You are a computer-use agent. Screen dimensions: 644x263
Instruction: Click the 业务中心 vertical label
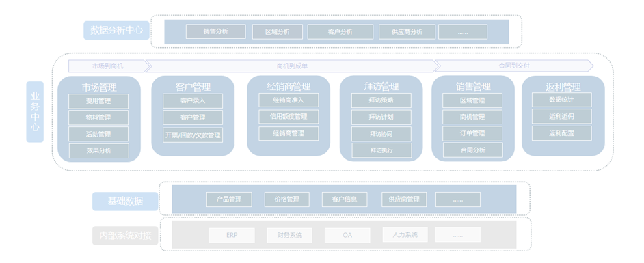(x=35, y=111)
